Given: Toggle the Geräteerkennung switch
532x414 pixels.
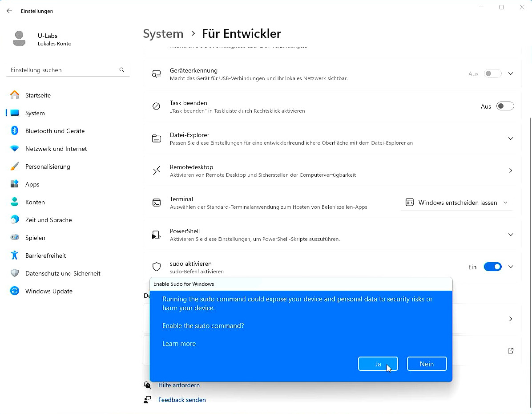Looking at the screenshot, I should click(493, 74).
